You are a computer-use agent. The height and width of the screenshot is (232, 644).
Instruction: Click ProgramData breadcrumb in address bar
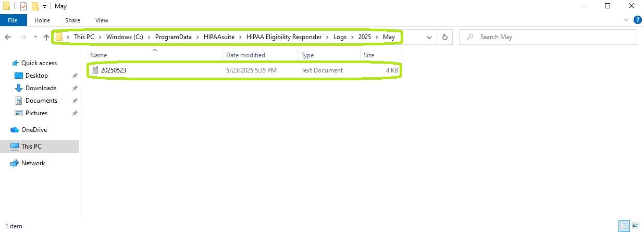174,37
